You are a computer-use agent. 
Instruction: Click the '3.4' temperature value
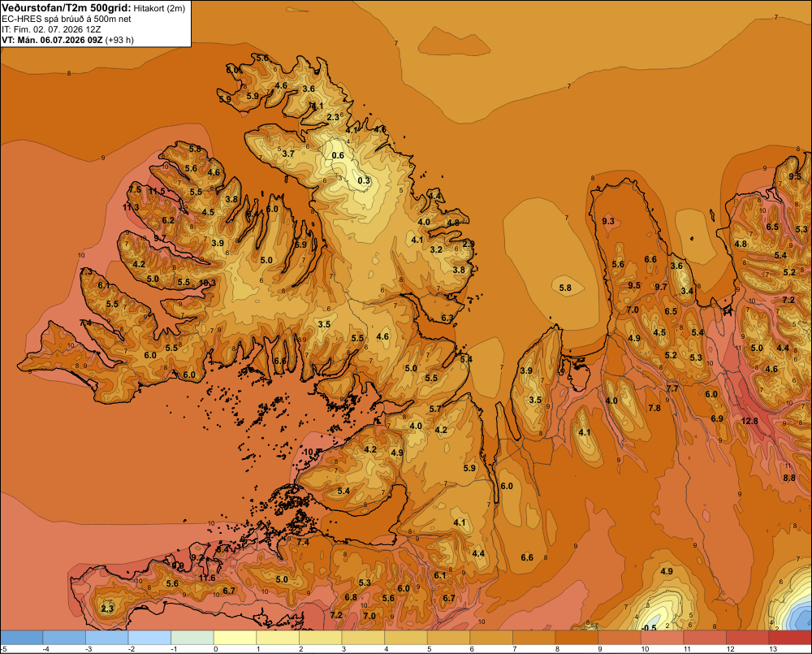tap(687, 291)
